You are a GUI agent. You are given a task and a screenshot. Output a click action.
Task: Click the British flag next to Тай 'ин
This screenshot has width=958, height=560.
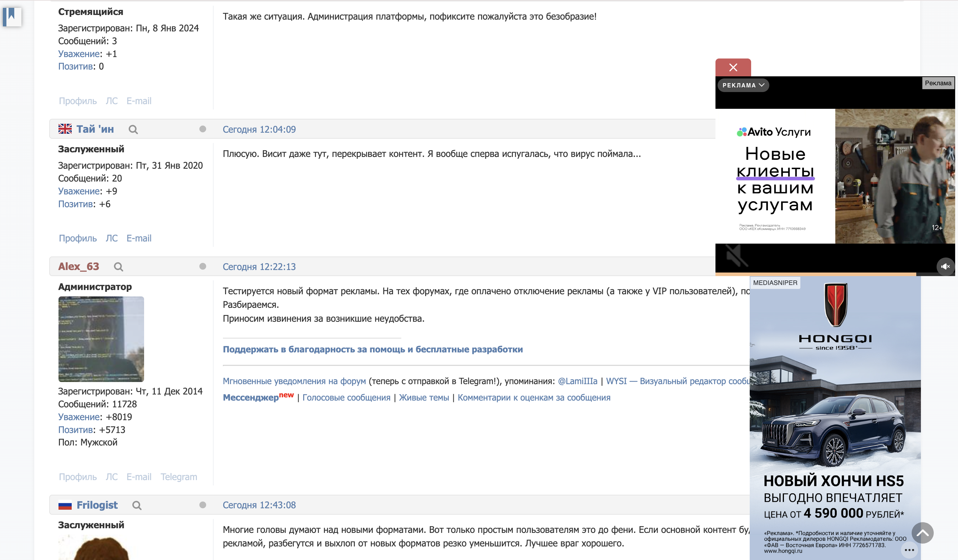[x=65, y=129]
